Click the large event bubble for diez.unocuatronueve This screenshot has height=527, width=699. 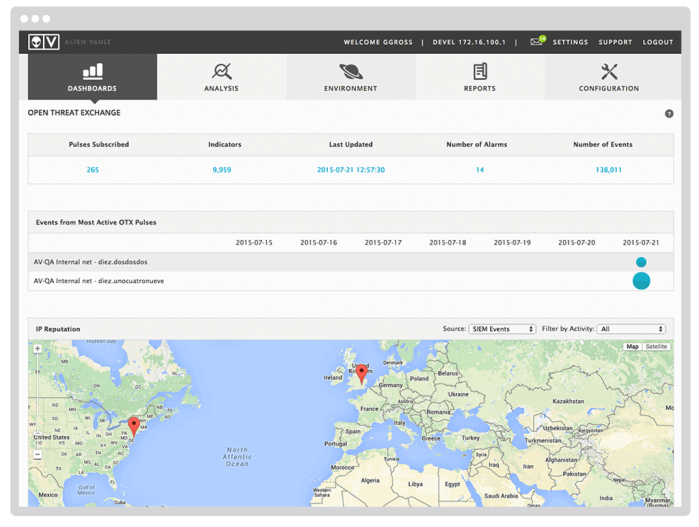click(x=641, y=281)
